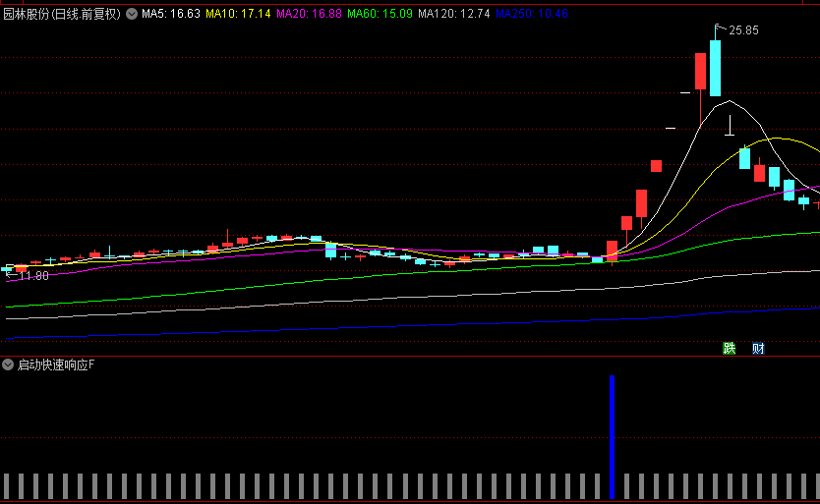This screenshot has height=504, width=820.
Task: Click the 11.80 low price label
Action: 33,275
